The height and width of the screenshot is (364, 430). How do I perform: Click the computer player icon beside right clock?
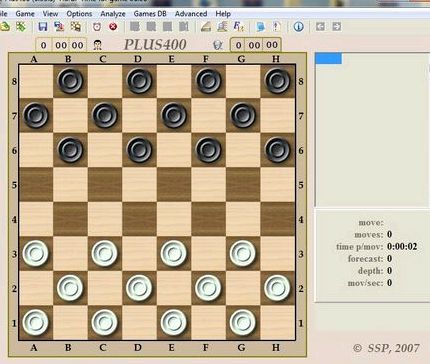pos(218,45)
